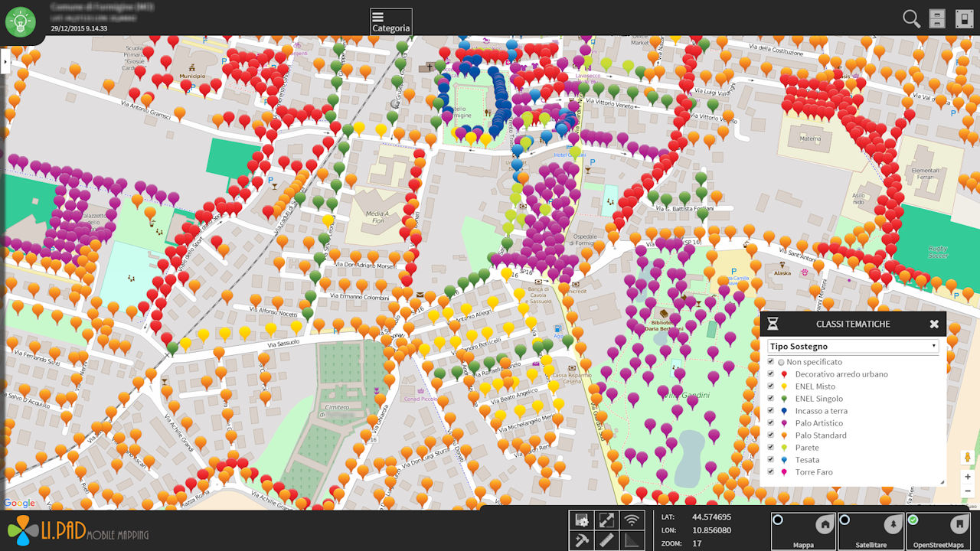Zoom in with the plus button
This screenshot has height=551, width=980.
click(968, 477)
